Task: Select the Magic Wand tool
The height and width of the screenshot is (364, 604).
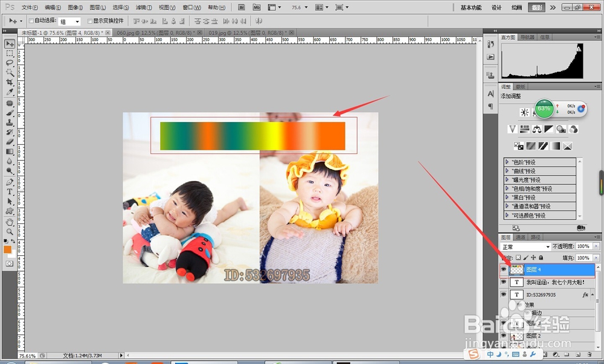Action: tap(10, 72)
